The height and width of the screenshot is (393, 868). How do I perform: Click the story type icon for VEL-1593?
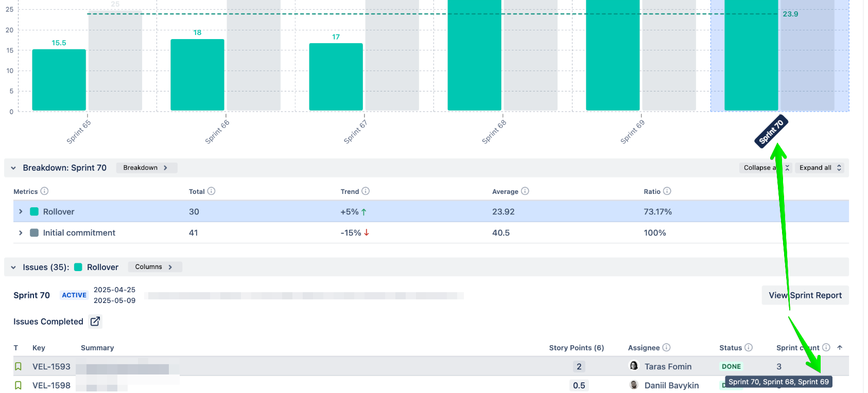pos(18,367)
